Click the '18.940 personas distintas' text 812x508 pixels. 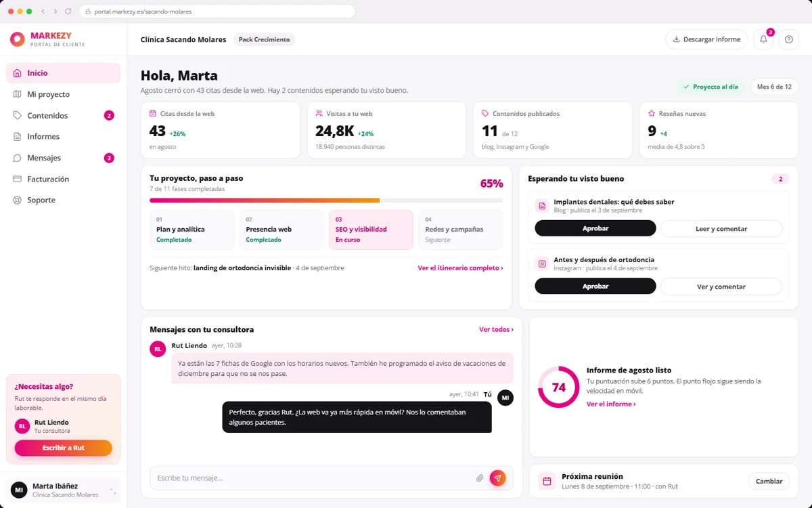(350, 147)
